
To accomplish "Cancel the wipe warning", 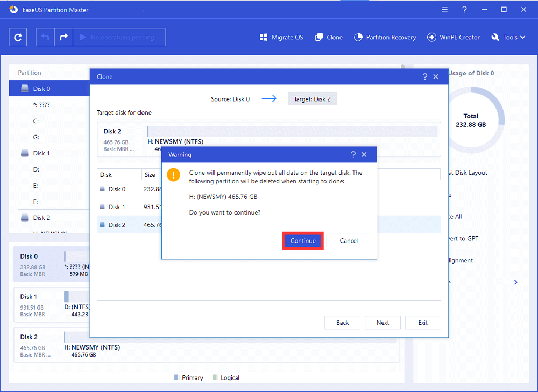I will (x=349, y=240).
